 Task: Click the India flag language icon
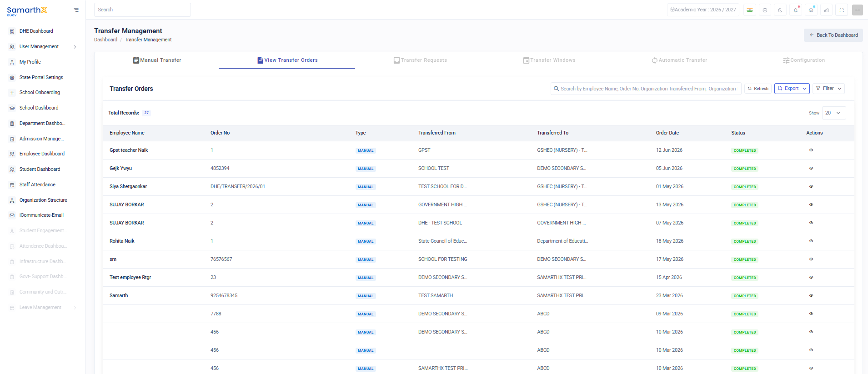click(750, 10)
